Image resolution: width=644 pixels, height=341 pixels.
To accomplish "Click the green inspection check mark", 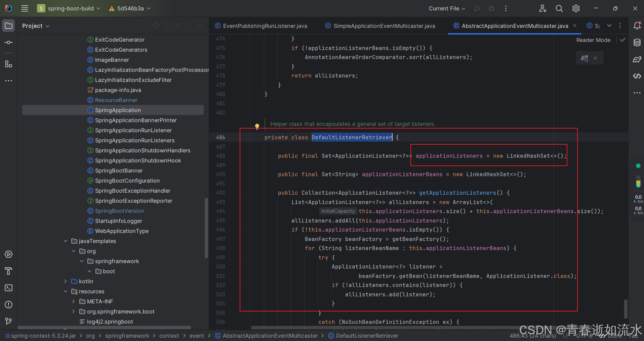I will click(623, 40).
